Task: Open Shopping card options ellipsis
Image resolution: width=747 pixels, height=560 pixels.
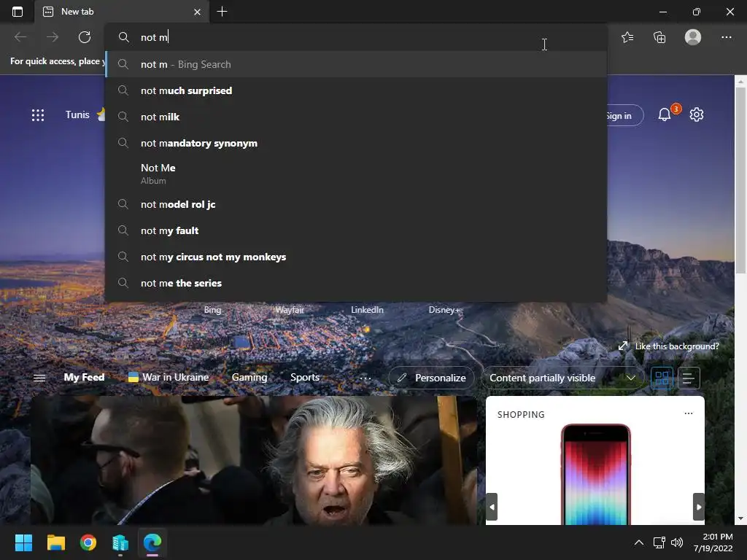Action: coord(689,413)
